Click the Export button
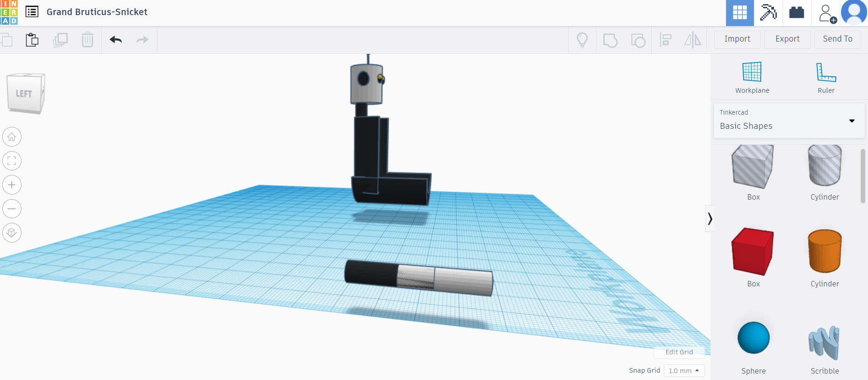 [788, 39]
